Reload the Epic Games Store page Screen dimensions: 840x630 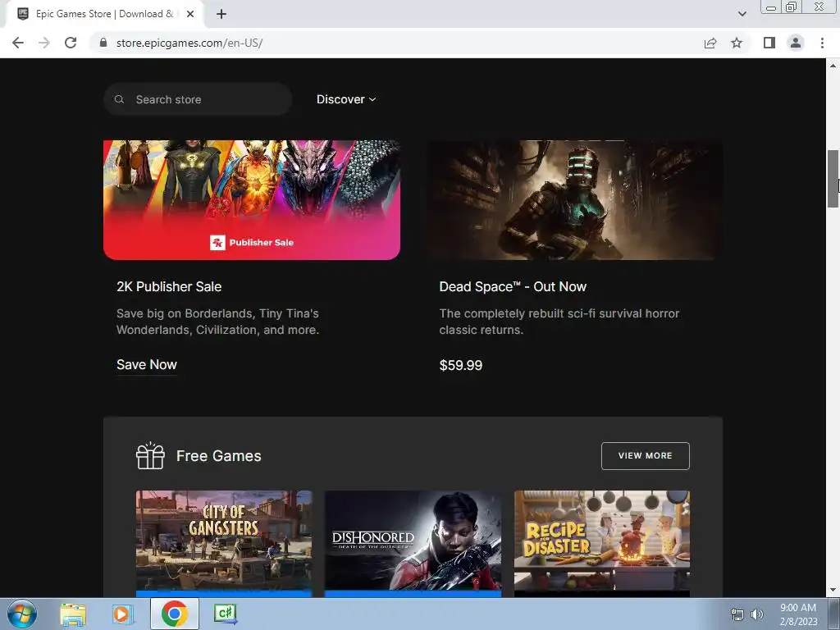click(x=71, y=43)
